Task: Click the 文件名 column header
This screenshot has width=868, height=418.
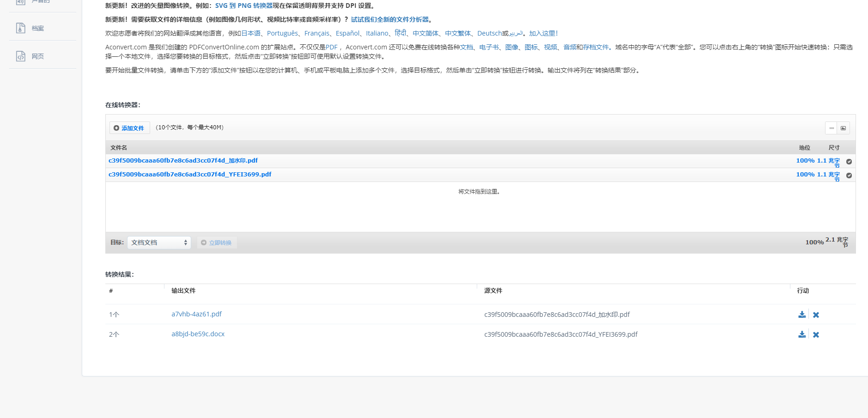Action: [119, 148]
